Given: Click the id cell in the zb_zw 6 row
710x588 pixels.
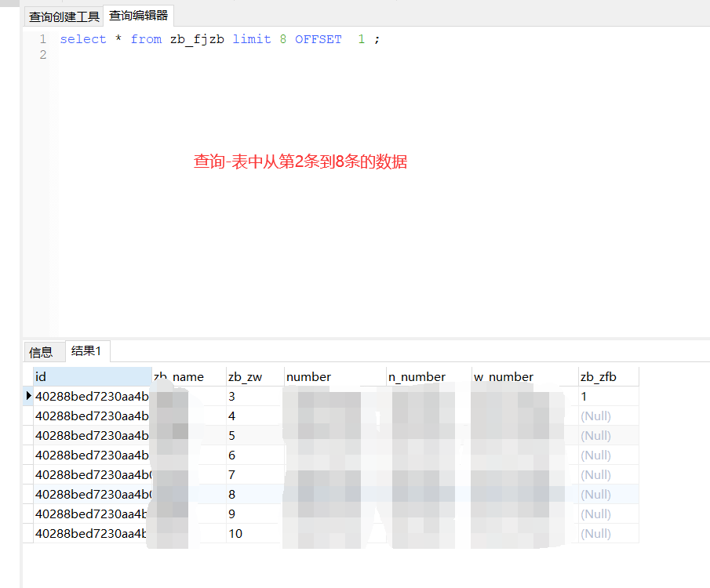Looking at the screenshot, I should [x=93, y=455].
